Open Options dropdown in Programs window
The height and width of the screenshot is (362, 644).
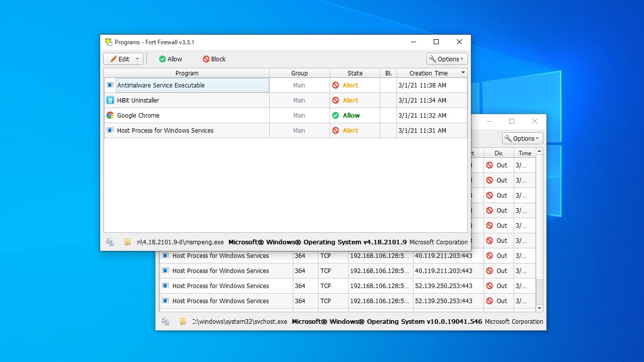pos(447,59)
